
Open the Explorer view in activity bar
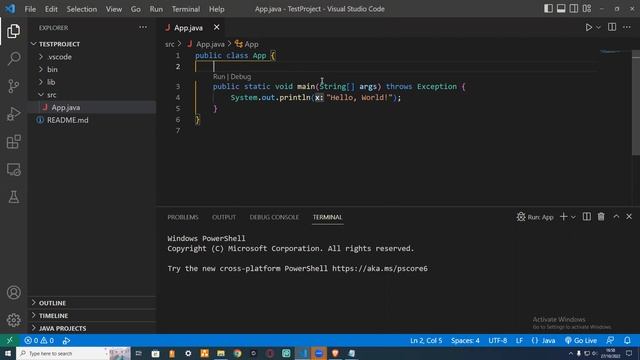click(x=13, y=31)
